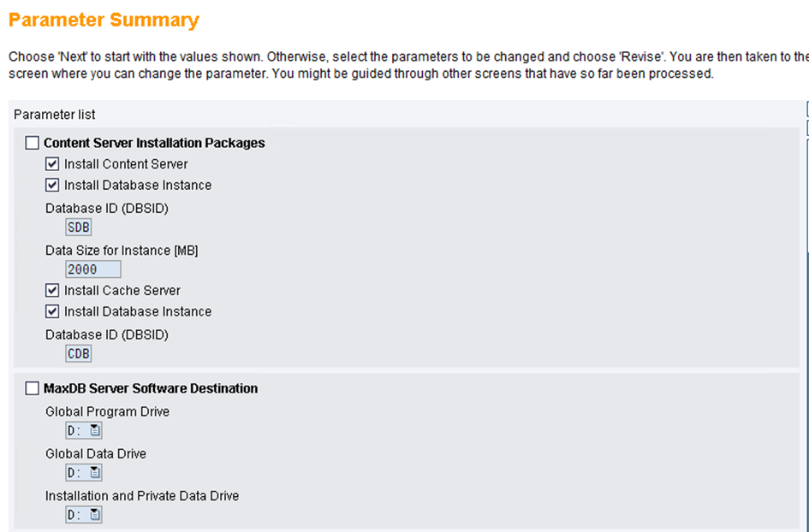Click the Parameter Summary heading
Image resolution: width=809 pixels, height=532 pixels.
pos(104,21)
